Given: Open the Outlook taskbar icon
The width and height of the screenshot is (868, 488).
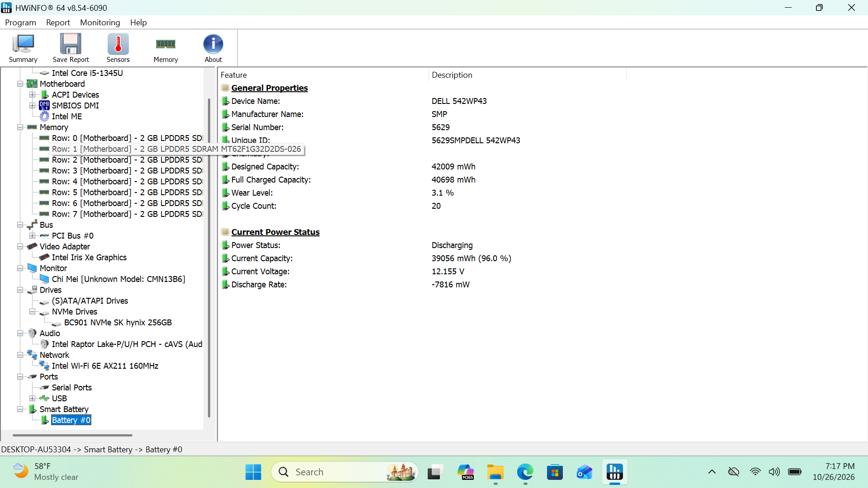Looking at the screenshot, I should point(585,472).
